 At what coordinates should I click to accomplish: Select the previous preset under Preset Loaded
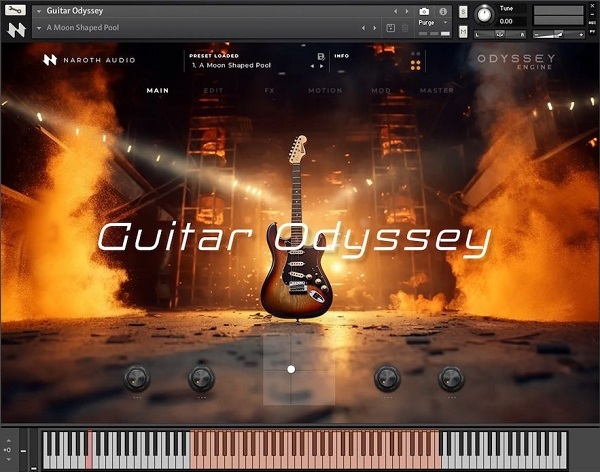click(312, 66)
